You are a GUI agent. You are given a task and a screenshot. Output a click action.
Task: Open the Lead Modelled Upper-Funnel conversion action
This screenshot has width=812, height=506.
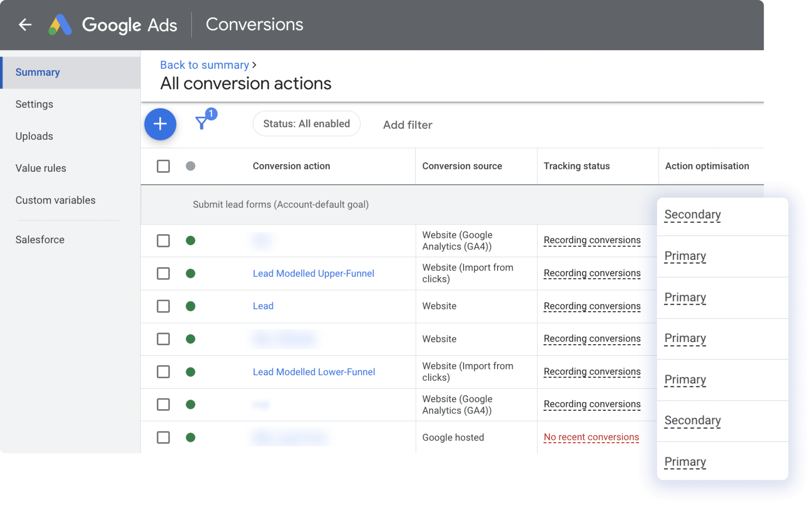point(314,273)
